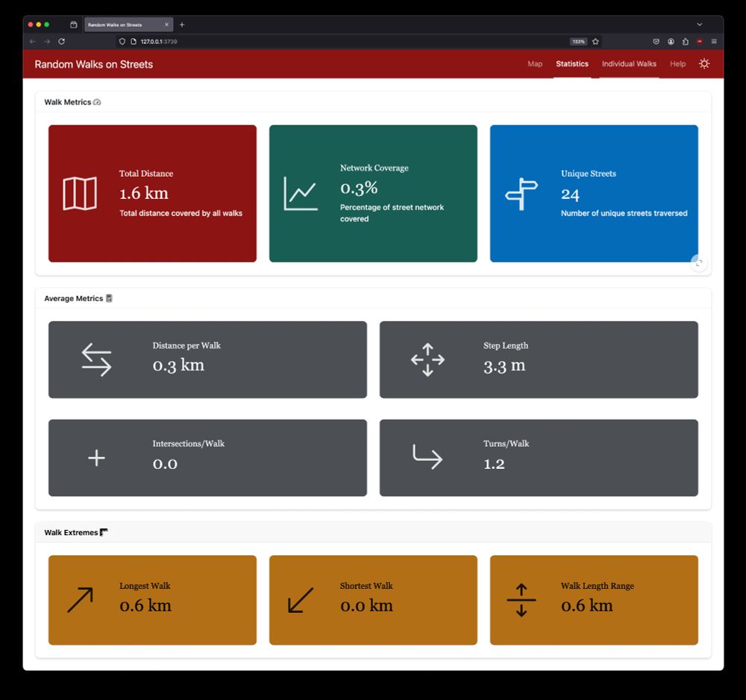Switch to Individual Walks tab
746x700 pixels.
tap(629, 63)
